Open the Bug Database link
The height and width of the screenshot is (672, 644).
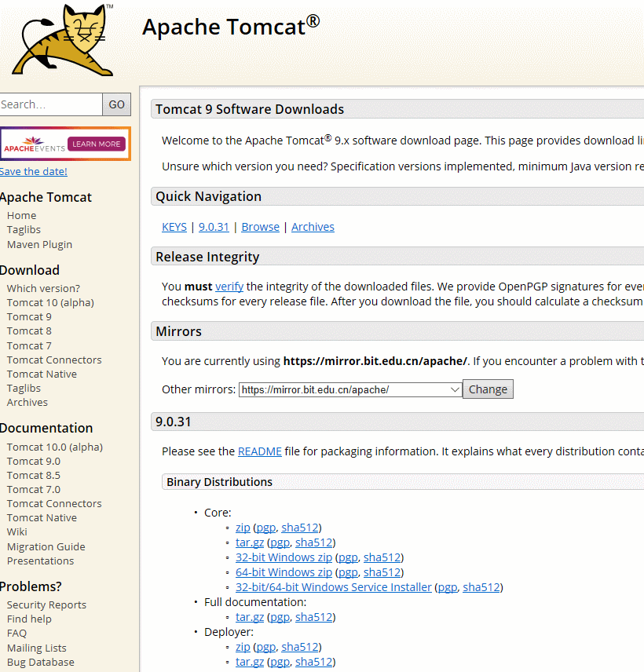[x=40, y=662]
